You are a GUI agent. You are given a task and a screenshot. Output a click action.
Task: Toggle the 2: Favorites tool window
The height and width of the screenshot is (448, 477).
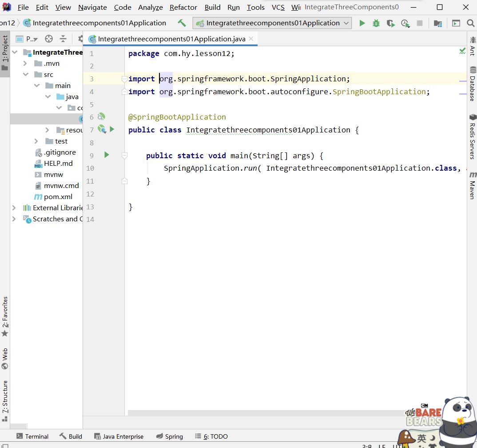(x=5, y=316)
